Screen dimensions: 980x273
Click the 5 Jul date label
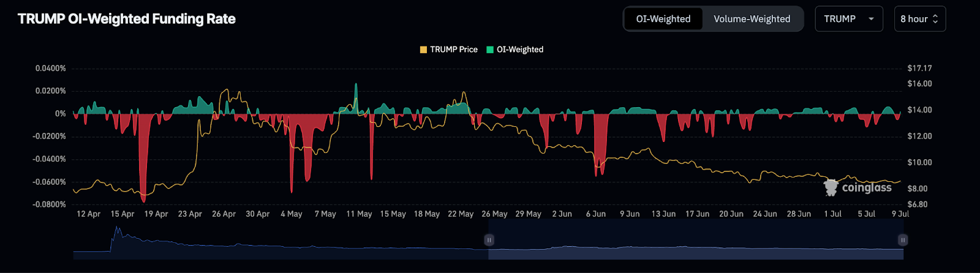tap(867, 214)
